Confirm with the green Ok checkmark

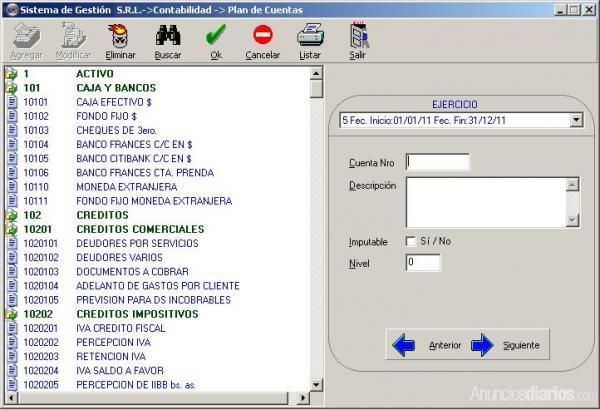pos(216,37)
